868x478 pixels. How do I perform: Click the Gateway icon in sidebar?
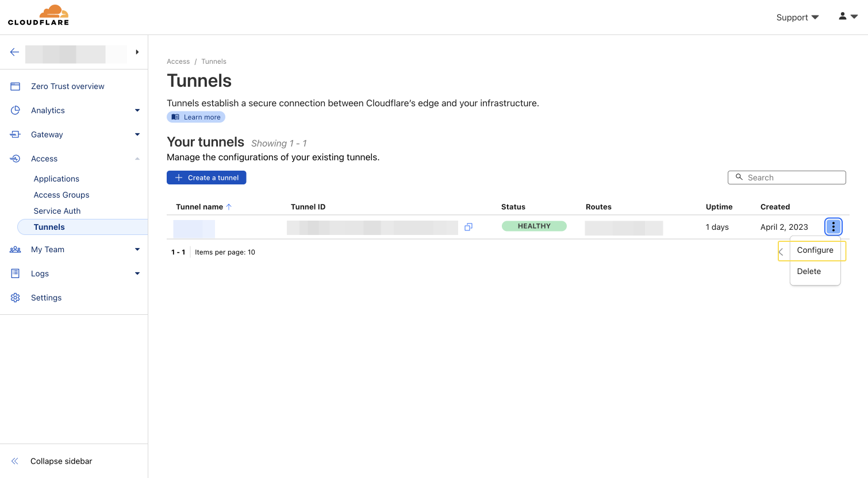16,134
